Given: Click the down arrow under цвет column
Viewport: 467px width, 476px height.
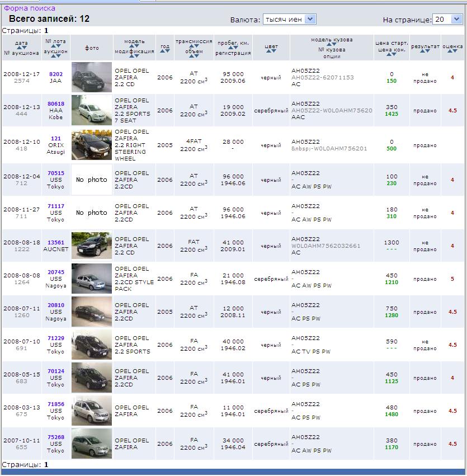Looking at the screenshot, I should click(x=274, y=51).
